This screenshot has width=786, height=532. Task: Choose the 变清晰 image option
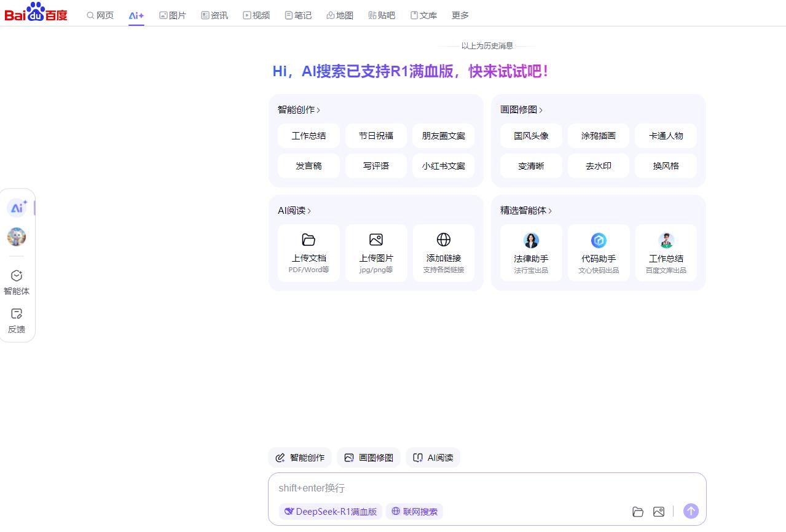531,166
